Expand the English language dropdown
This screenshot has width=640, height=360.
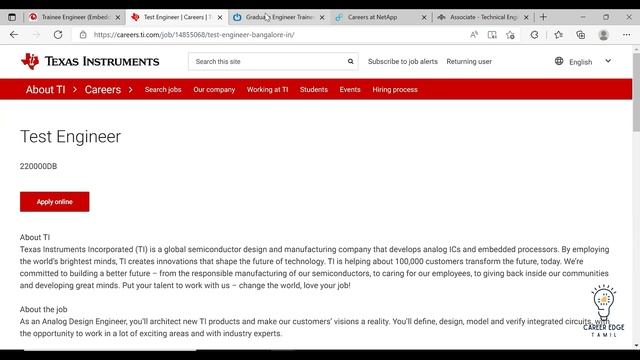[608, 61]
